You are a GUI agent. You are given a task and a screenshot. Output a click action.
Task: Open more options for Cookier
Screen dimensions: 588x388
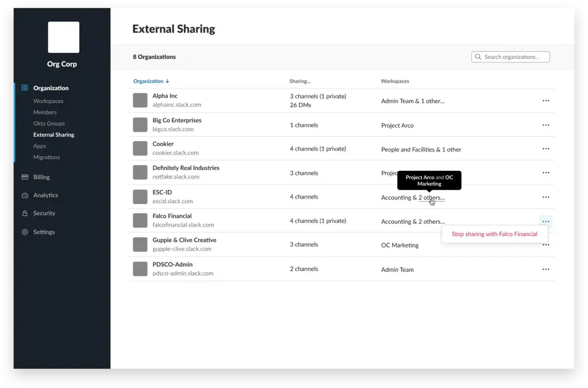pyautogui.click(x=546, y=149)
